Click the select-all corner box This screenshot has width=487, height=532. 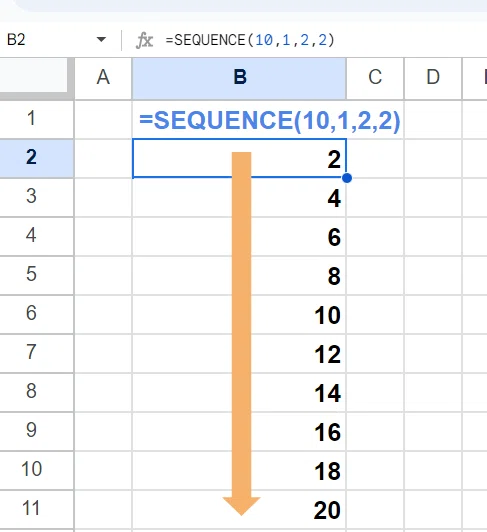pyautogui.click(x=37, y=78)
